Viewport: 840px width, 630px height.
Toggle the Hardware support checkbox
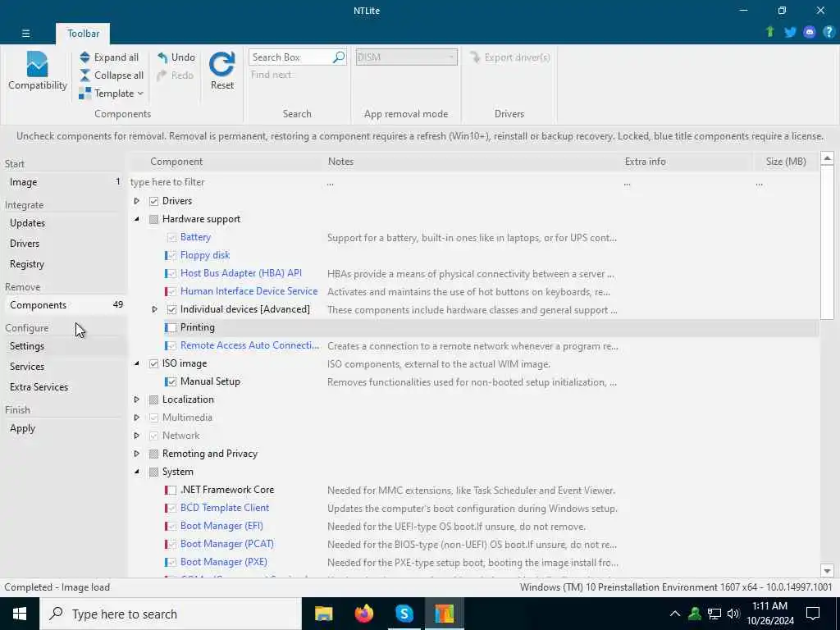153,219
